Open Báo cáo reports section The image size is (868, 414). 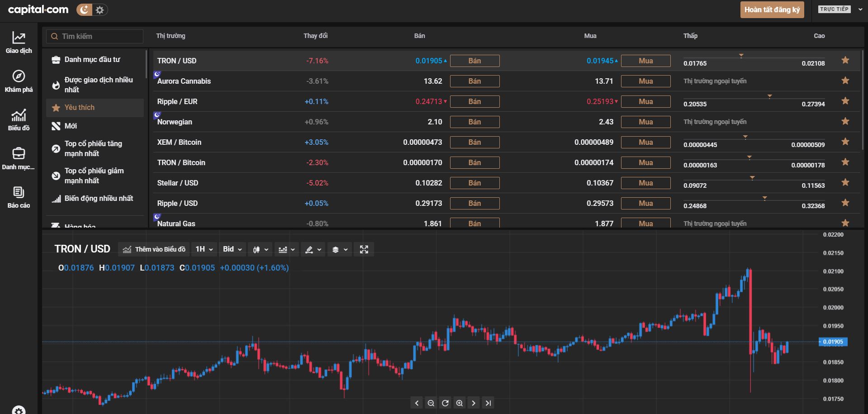(19, 197)
